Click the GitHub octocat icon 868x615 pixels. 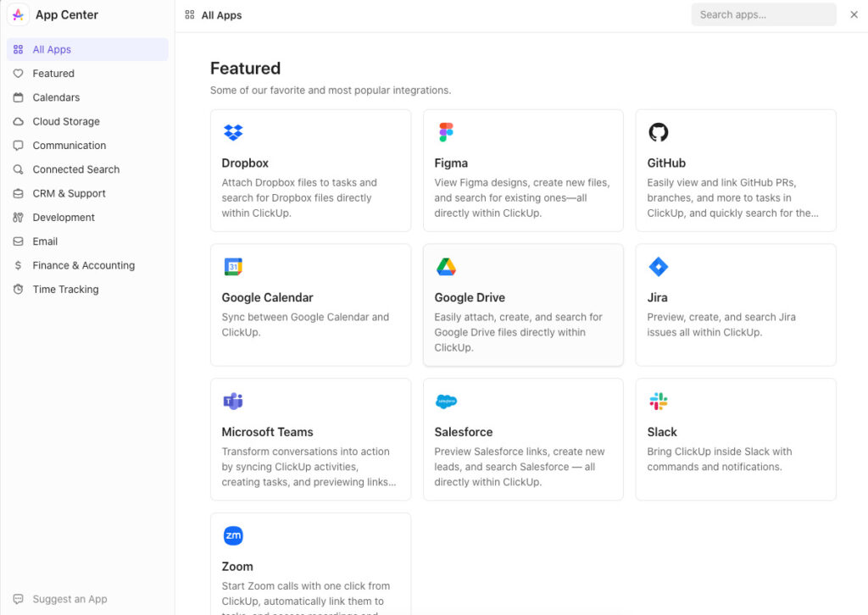point(658,132)
